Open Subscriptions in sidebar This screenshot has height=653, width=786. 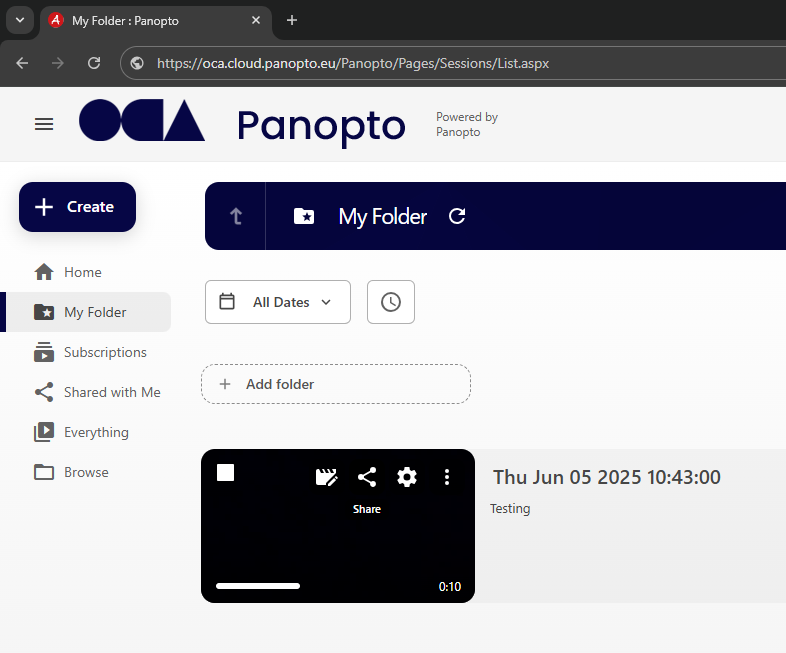click(x=90, y=352)
